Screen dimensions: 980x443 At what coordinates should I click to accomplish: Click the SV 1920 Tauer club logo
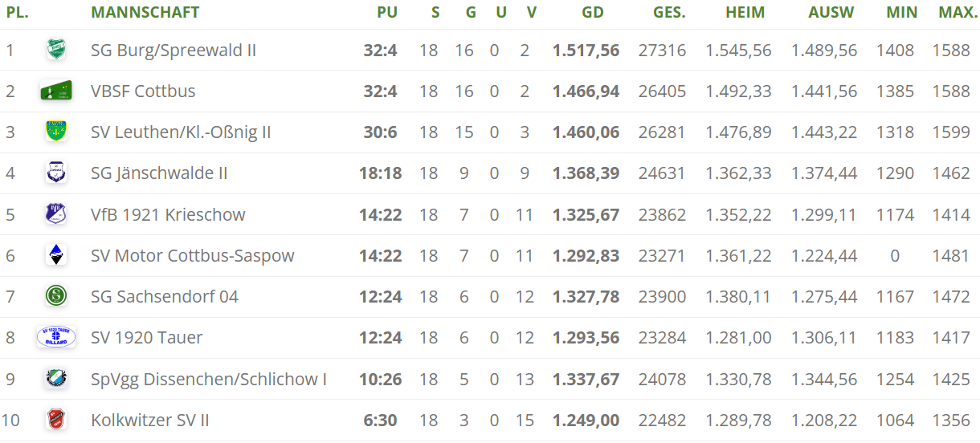[x=56, y=337]
